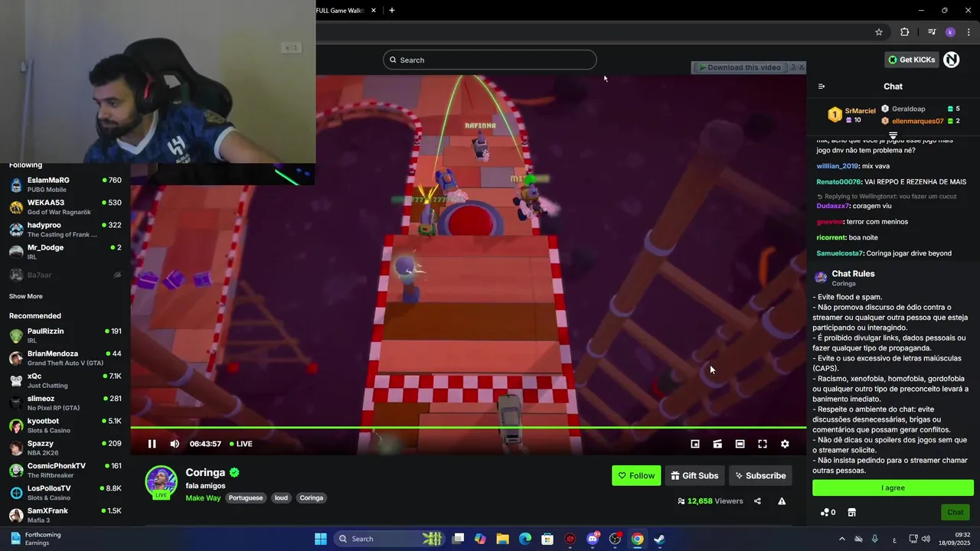Open xQc recommended channel
Image resolution: width=980 pixels, height=551 pixels.
click(x=65, y=380)
